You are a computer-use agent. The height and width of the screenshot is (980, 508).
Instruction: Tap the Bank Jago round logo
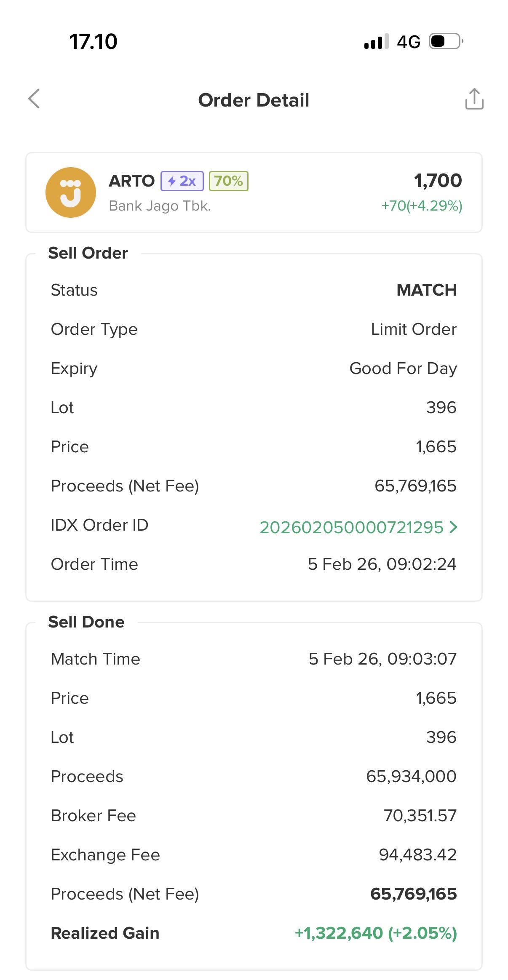tap(71, 192)
